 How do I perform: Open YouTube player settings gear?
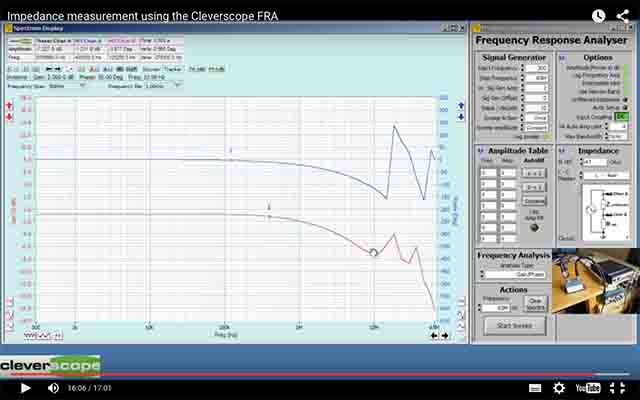[x=559, y=388]
